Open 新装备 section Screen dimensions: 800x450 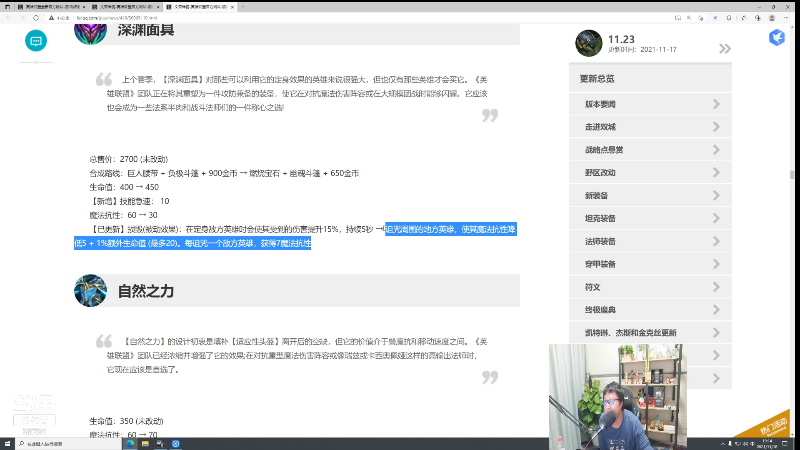651,195
